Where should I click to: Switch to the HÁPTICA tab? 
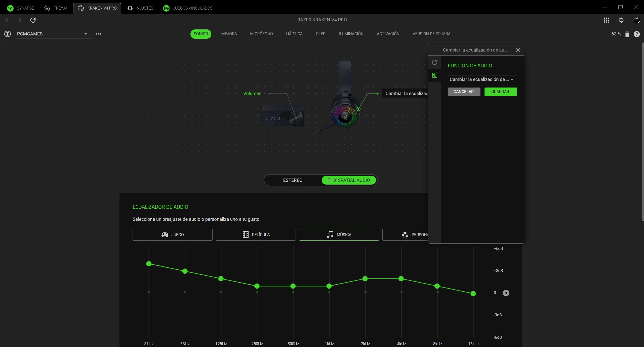pyautogui.click(x=294, y=34)
